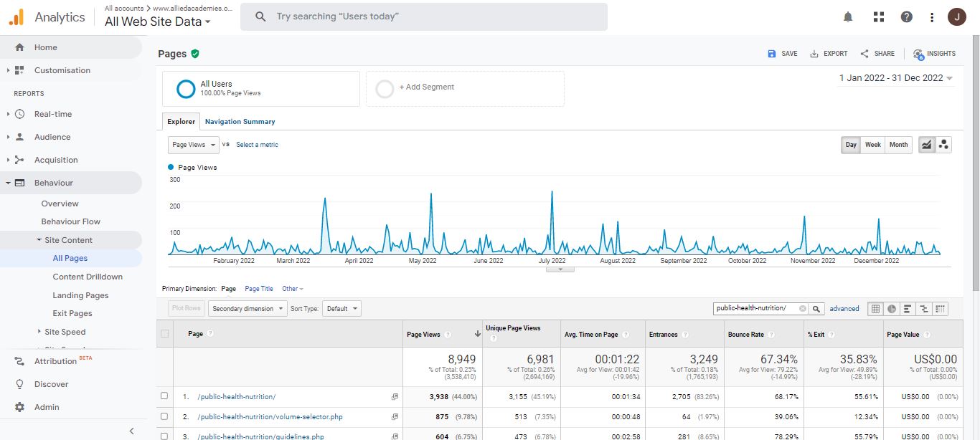Viewport: 980px width, 440px height.
Task: Clear the public-health-nutrition filter text
Action: coord(802,309)
